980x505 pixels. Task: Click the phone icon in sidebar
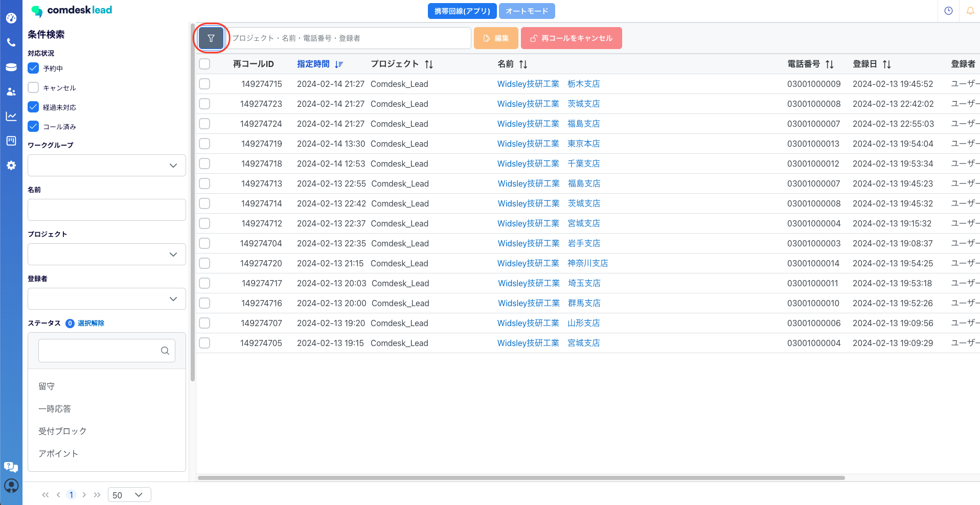pos(11,42)
